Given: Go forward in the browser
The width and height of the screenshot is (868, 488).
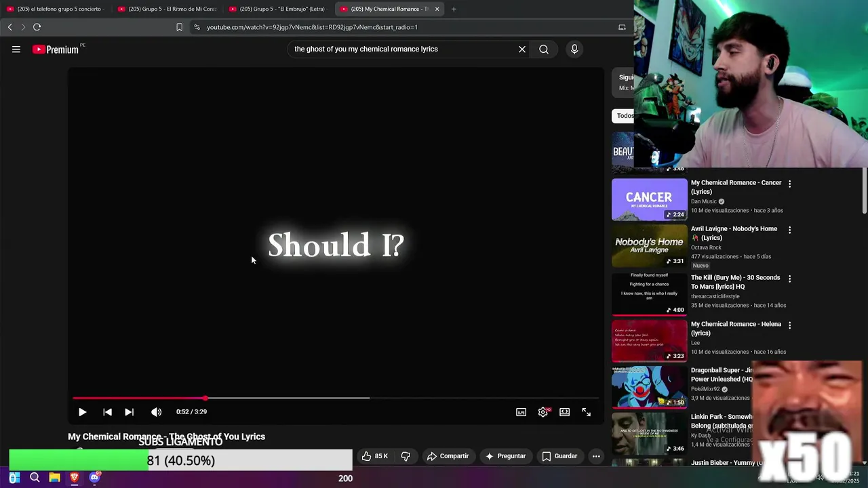Looking at the screenshot, I should click(23, 27).
